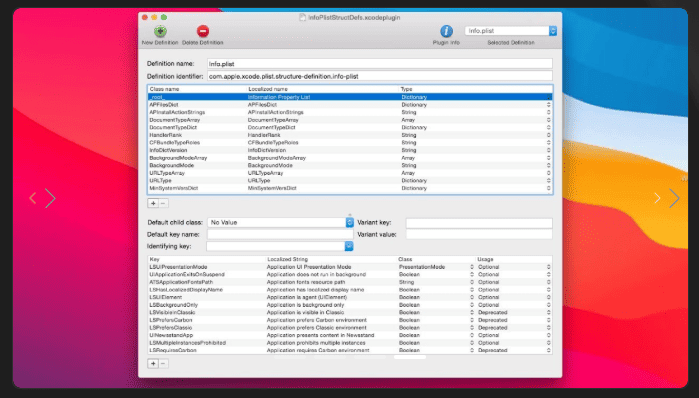Add a class with the upper plus button

click(x=153, y=203)
